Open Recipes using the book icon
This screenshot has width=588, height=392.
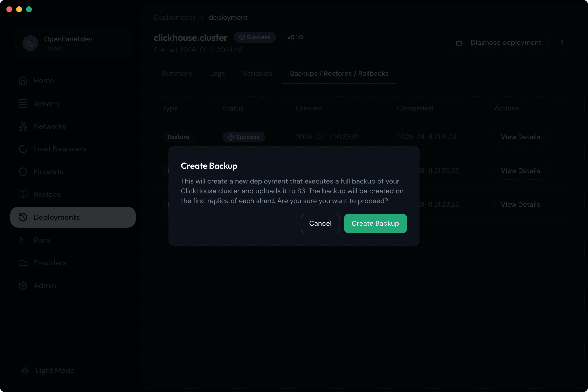coord(23,194)
